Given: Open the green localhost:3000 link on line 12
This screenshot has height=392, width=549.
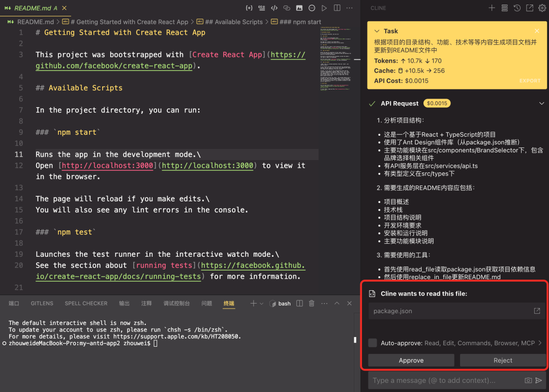Looking at the screenshot, I should (x=207, y=165).
